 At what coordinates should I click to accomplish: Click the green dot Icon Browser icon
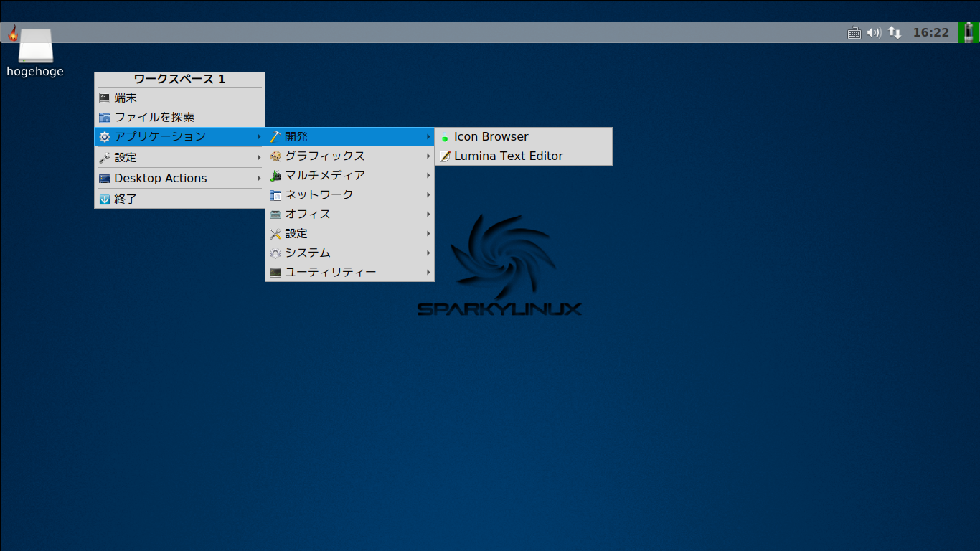(445, 137)
